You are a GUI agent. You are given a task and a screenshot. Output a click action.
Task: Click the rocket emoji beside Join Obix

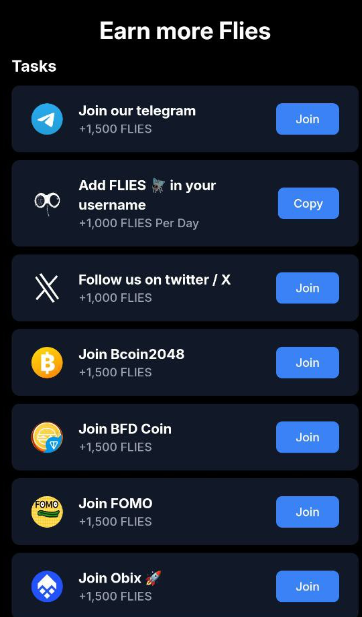click(153, 578)
